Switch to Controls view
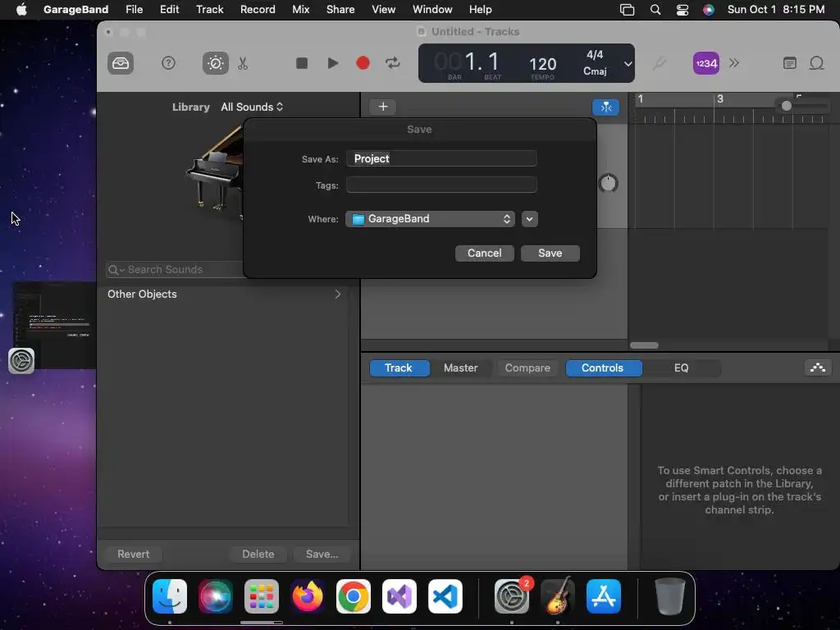The image size is (840, 630). point(603,368)
